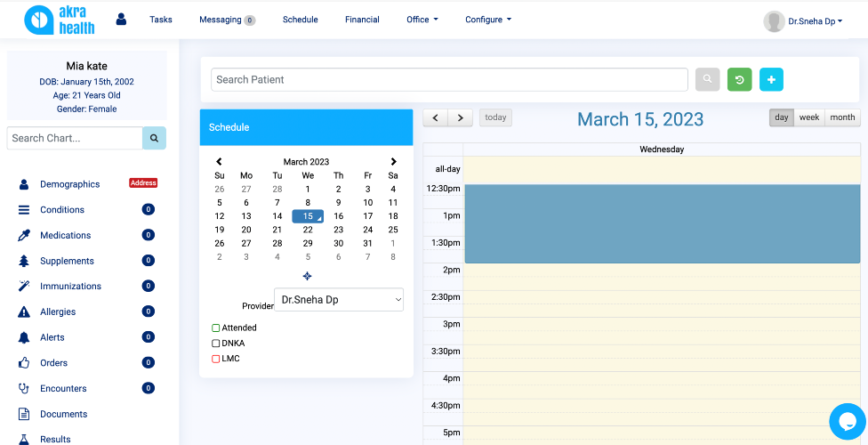Viewport: 868px width, 445px height.
Task: Click the Supplements link
Action: [x=67, y=261]
